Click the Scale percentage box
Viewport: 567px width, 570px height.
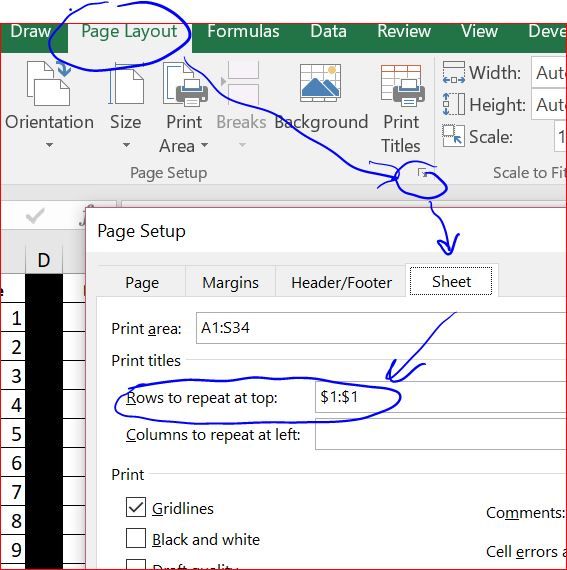[560, 137]
